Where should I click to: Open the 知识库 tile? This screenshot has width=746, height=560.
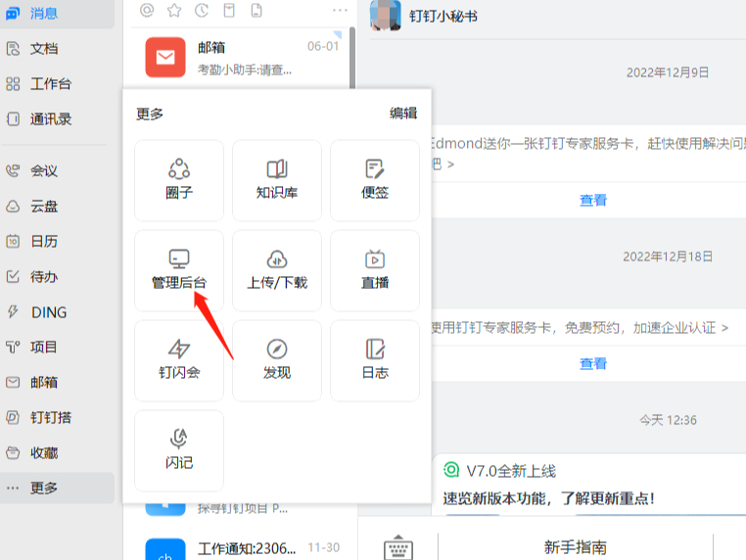(x=277, y=180)
